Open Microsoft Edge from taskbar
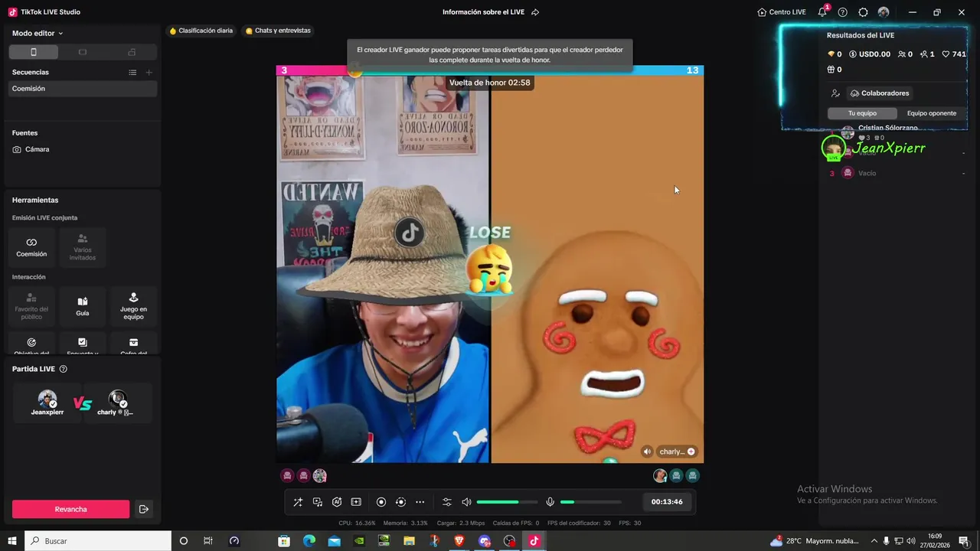This screenshot has width=980, height=551. tap(309, 541)
